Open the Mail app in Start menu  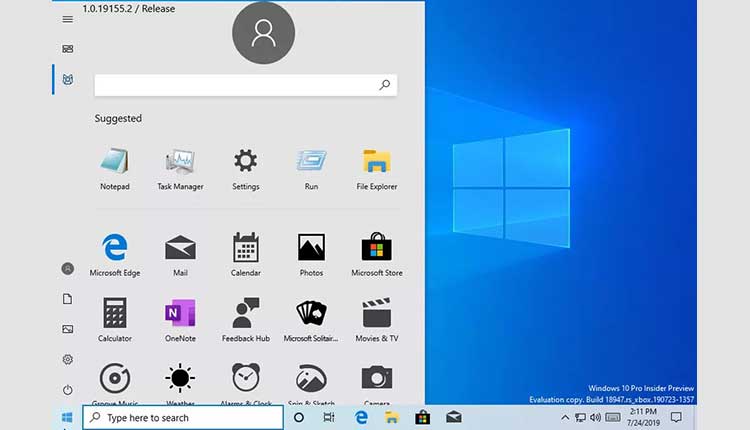pyautogui.click(x=180, y=254)
